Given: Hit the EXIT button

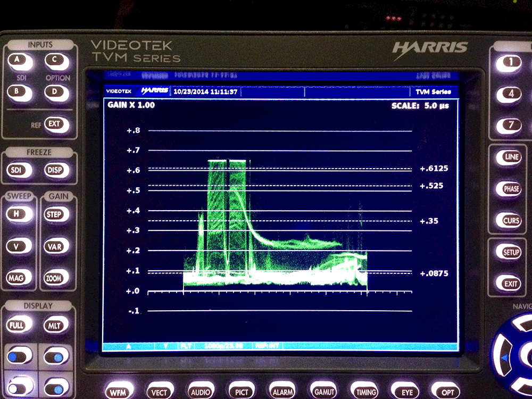Looking at the screenshot, I should [508, 284].
